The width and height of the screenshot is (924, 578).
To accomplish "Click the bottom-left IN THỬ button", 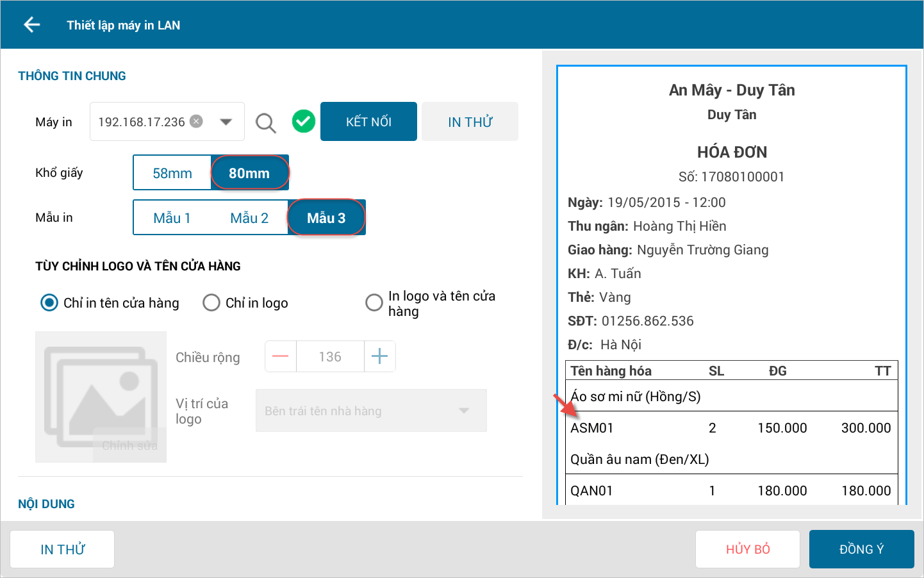I will 62,549.
